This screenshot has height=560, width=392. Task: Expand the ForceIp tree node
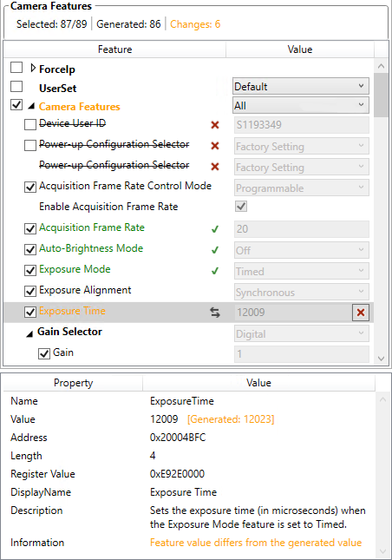(x=33, y=68)
